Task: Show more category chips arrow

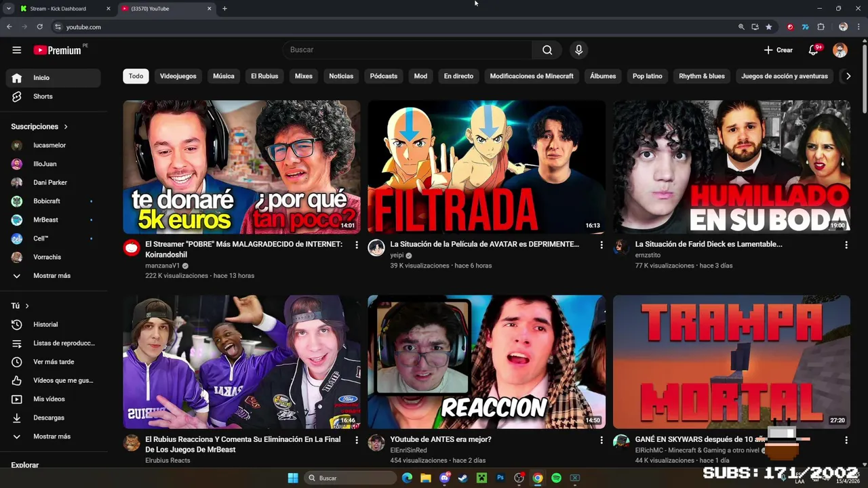Action: click(x=848, y=76)
